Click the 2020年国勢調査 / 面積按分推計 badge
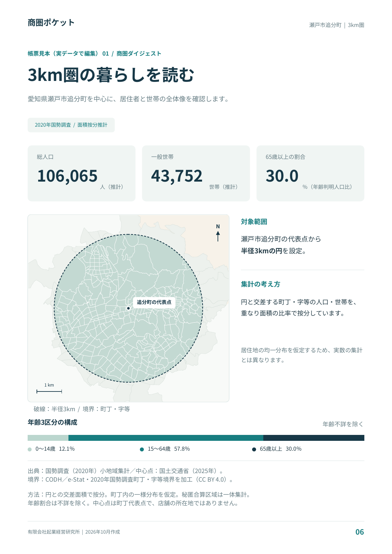Screen dimensions: 392x554 coord(71,125)
